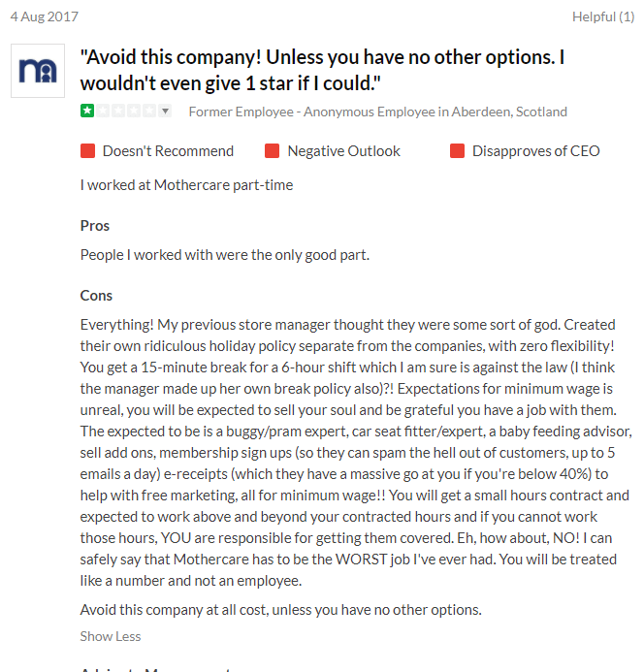Click 'I worked at Mothercare part-time' text
Image resolution: width=644 pixels, height=672 pixels.
(x=186, y=185)
